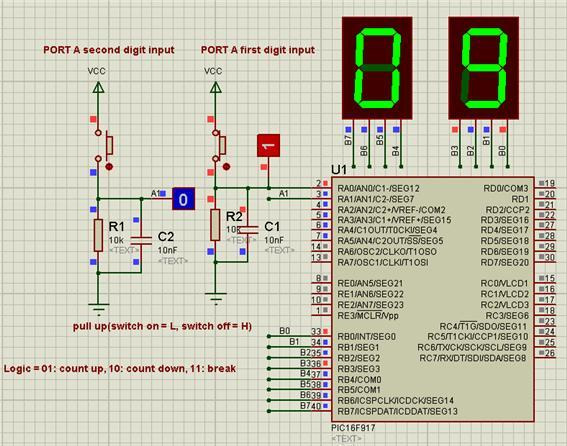Click the left VCC text label

point(97,71)
